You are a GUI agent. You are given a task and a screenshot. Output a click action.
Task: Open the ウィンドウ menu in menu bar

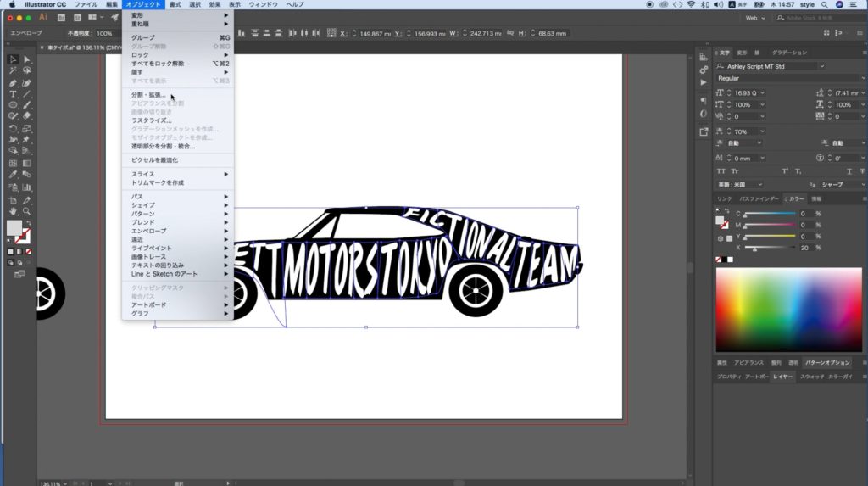pyautogui.click(x=263, y=4)
